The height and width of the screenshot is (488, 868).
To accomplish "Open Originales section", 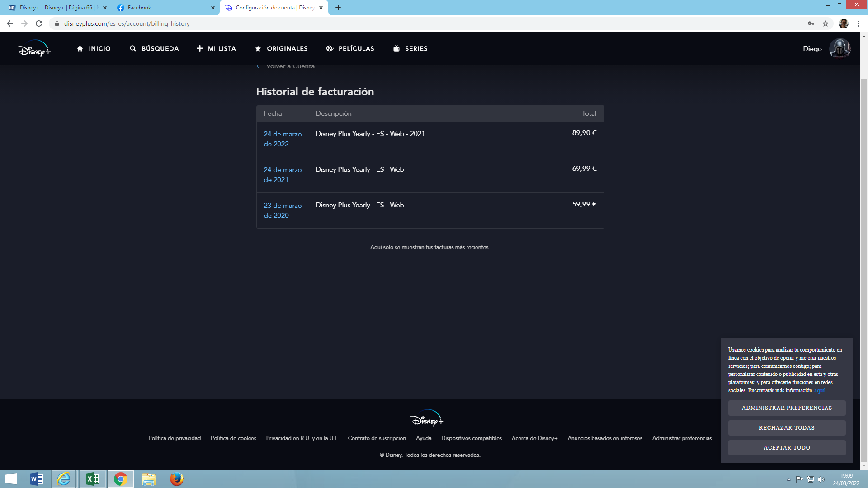I will [281, 48].
